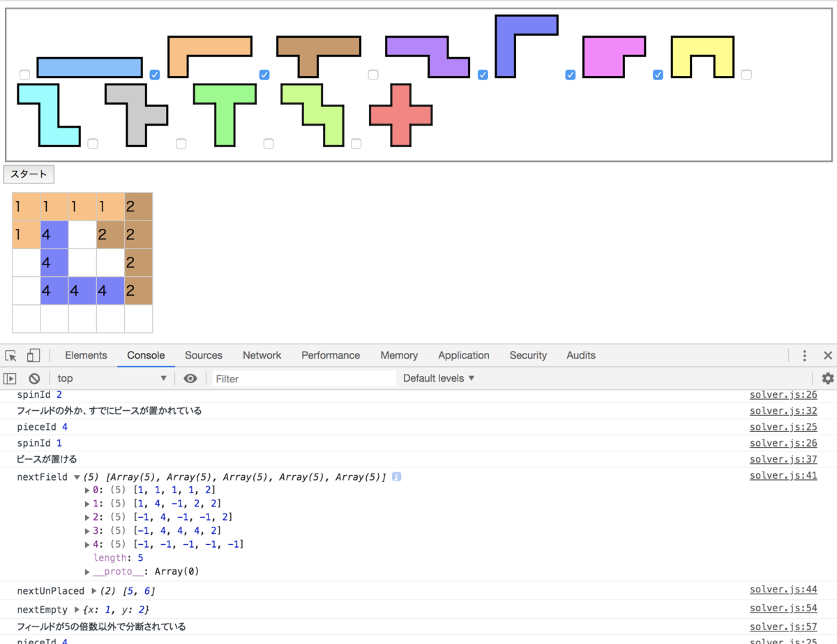Viewport: 837px width, 644px height.
Task: Create a live expression with eye icon
Action: pyautogui.click(x=190, y=378)
